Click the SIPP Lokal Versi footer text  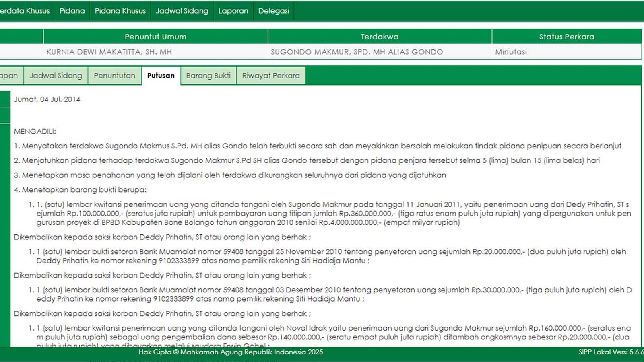(611, 352)
